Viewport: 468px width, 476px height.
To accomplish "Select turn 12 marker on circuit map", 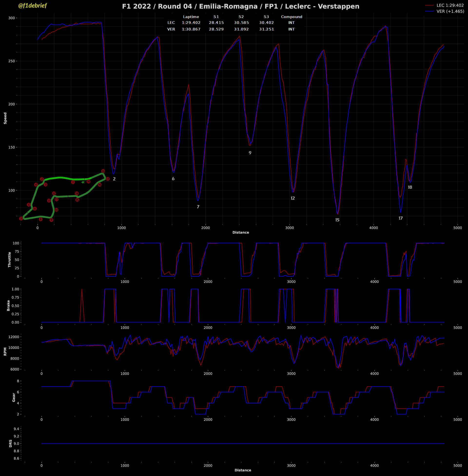I will pyautogui.click(x=54, y=194).
